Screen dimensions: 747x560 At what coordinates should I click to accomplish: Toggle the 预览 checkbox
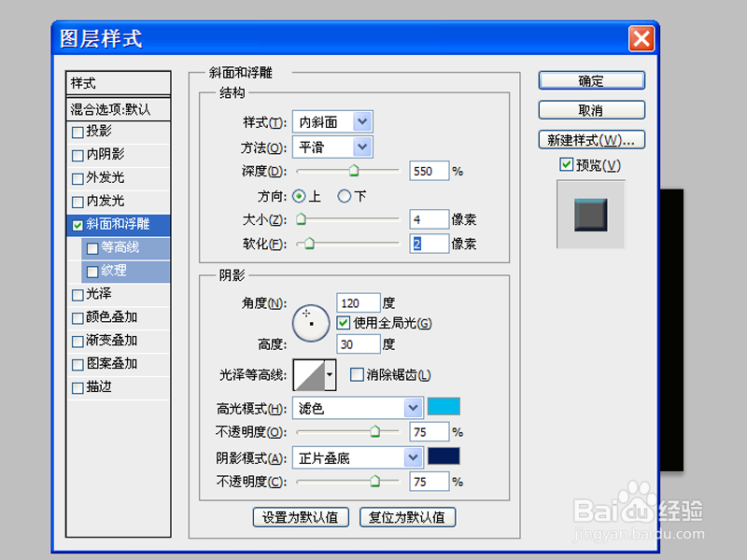[566, 165]
